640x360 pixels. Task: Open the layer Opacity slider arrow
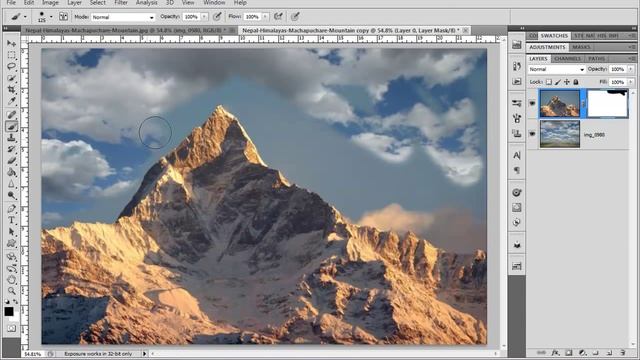(631, 69)
